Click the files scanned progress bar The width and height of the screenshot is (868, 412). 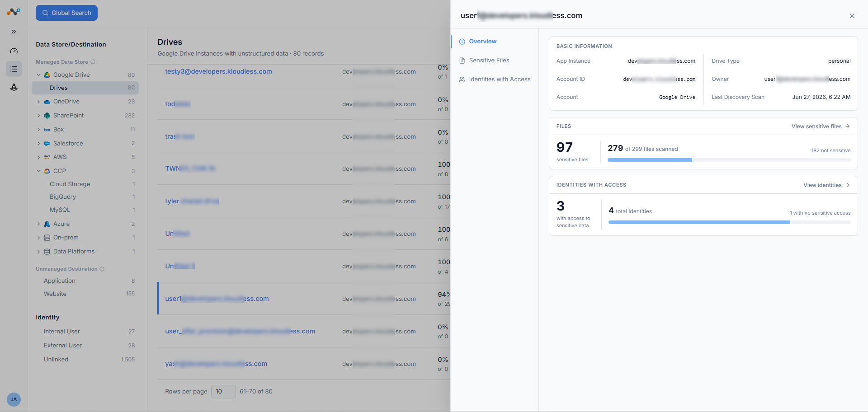[729, 160]
